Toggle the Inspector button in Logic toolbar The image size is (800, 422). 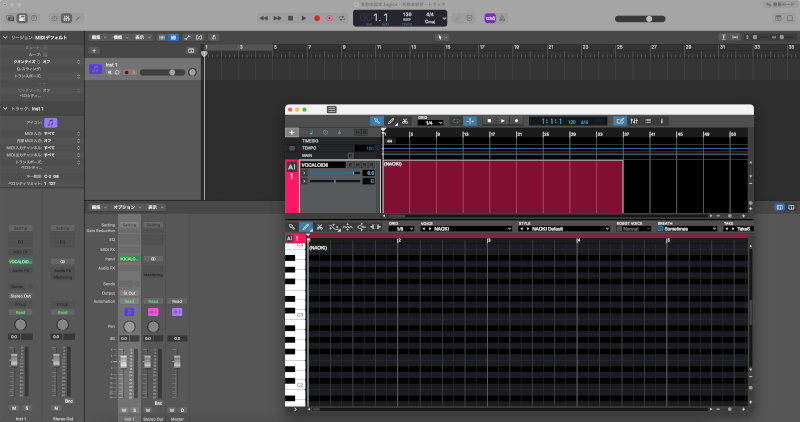point(22,18)
